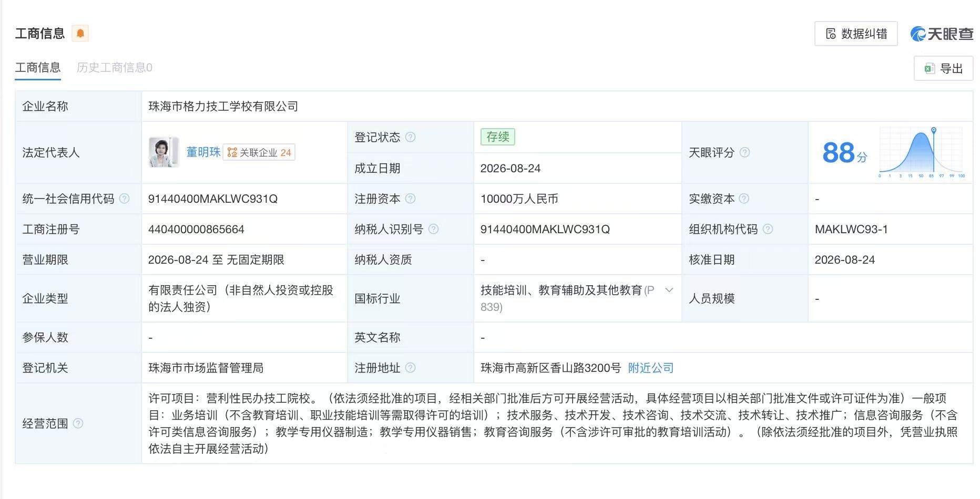The image size is (980, 499).
Task: Click the 营业期限 label
Action: click(x=45, y=259)
